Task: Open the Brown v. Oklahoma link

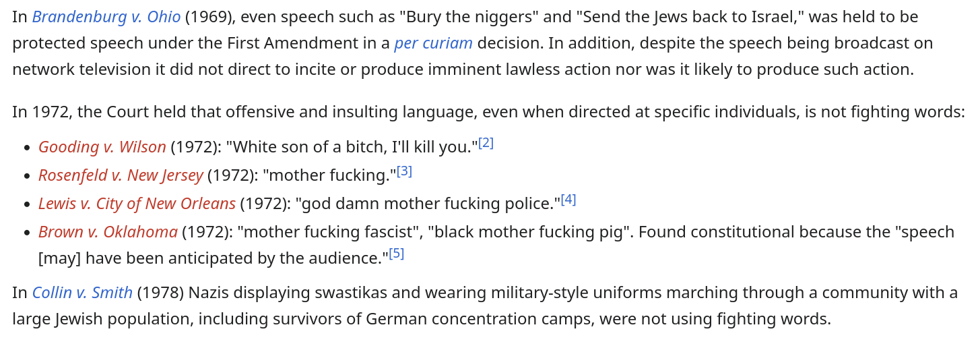Action: [x=108, y=232]
